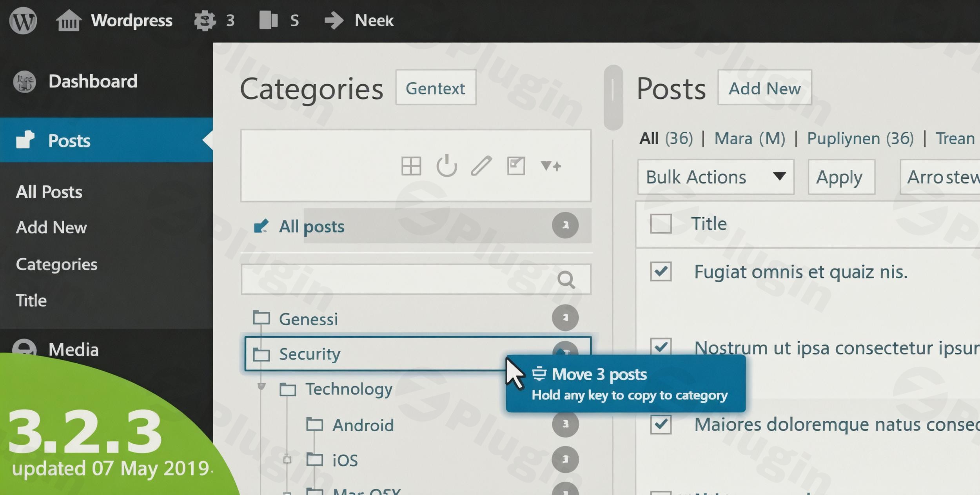Viewport: 980px width, 495px height.
Task: Open Add New submenu item in sidebar
Action: (51, 227)
